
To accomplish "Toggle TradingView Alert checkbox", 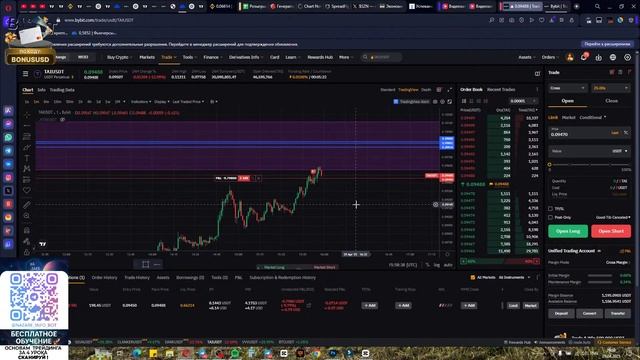I will [396, 102].
